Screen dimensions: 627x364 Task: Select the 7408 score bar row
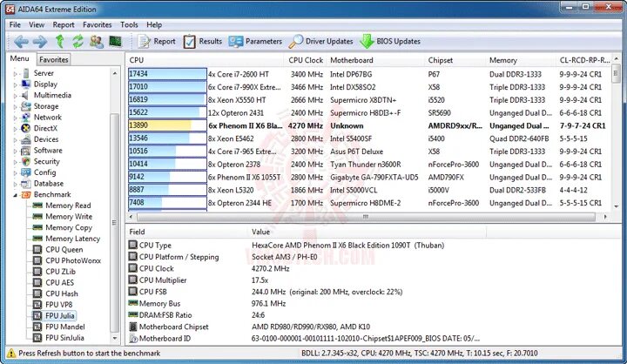[167, 203]
